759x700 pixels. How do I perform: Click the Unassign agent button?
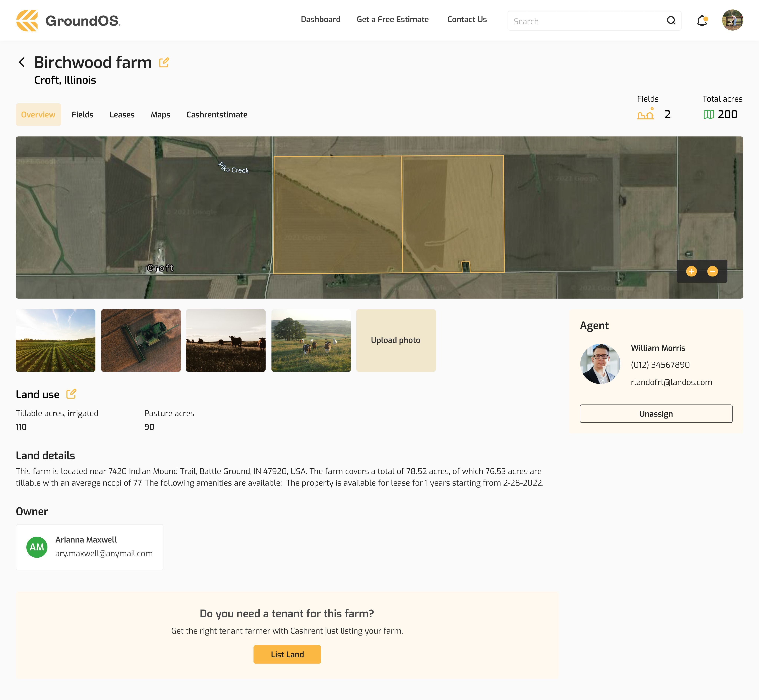point(656,414)
